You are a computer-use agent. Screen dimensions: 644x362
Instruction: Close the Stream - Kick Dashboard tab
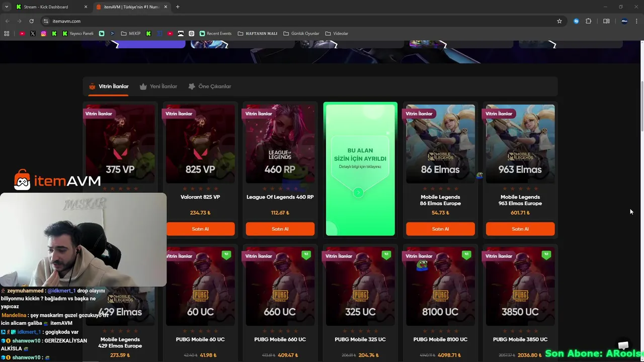click(86, 7)
